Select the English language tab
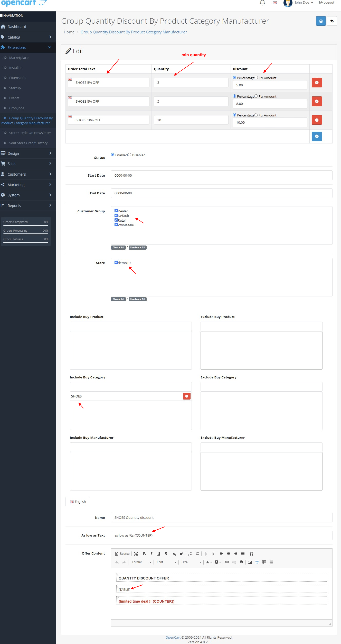 click(x=78, y=502)
